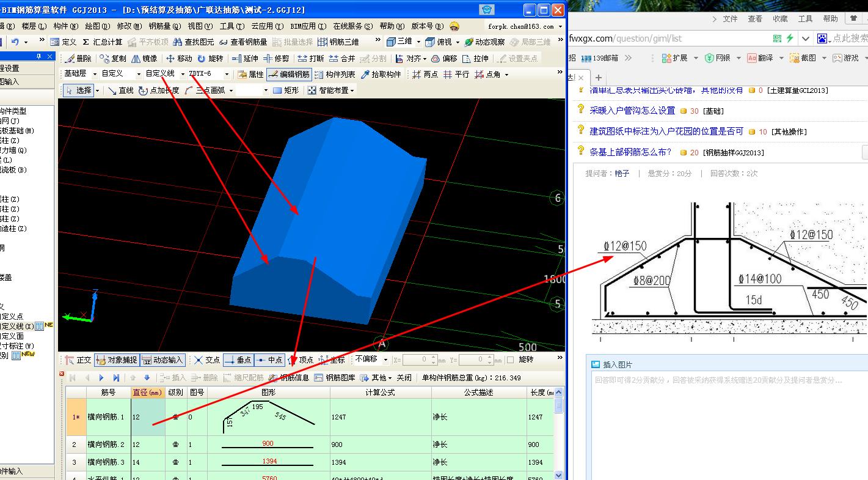Click 查找图元 (Find Element) binoculars icon

tap(193, 42)
